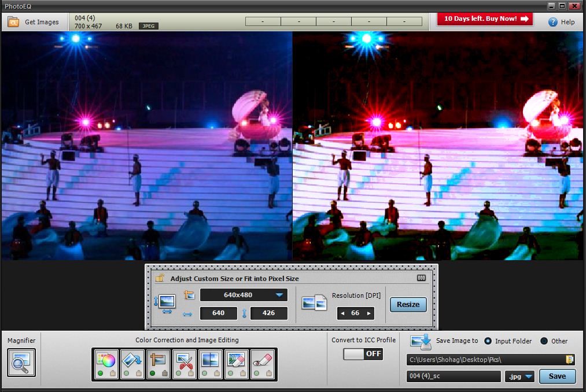Click the width field showing 640
The image size is (586, 392).
coord(219,313)
